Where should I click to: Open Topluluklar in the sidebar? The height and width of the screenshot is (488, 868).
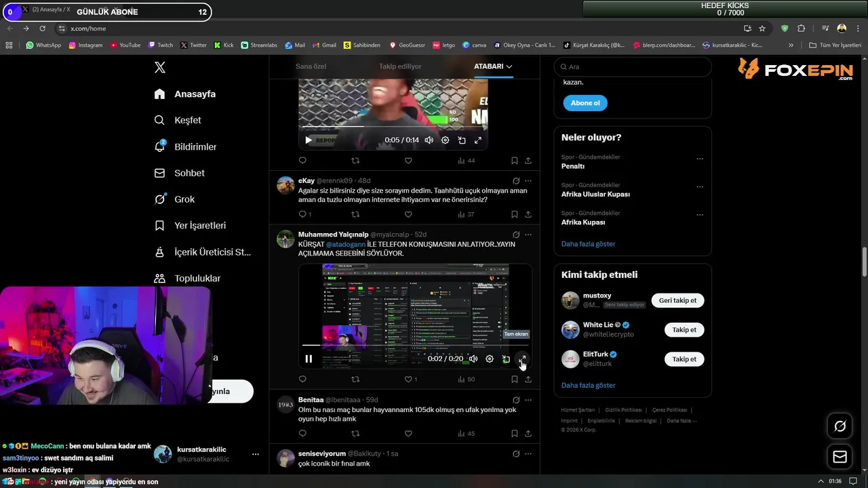(x=187, y=278)
